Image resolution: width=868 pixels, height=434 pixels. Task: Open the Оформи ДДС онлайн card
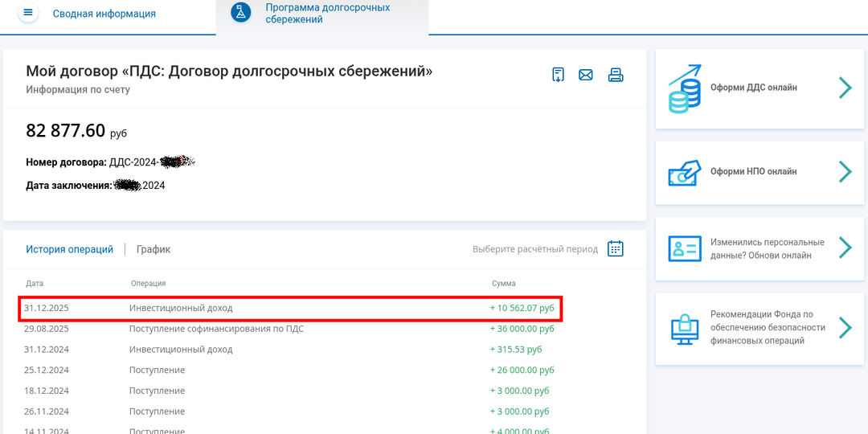click(759, 88)
